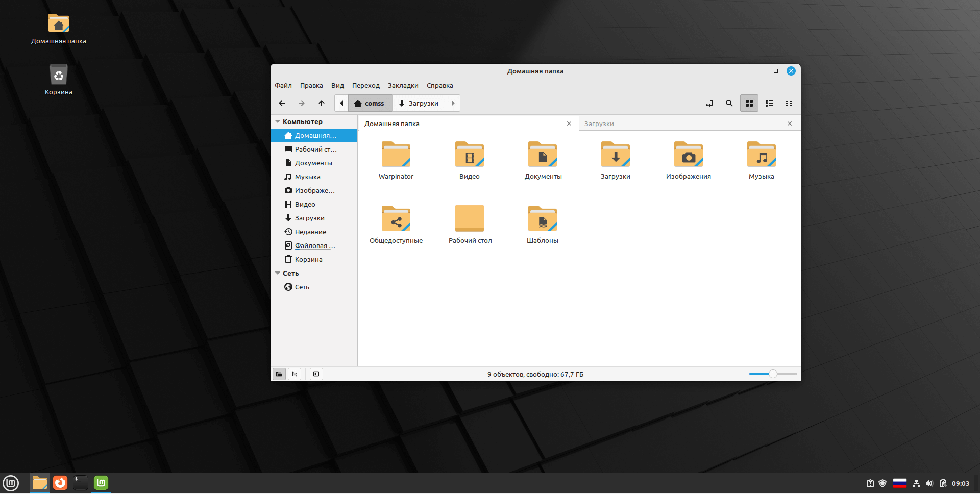Toggle location entry path icon

click(x=709, y=103)
